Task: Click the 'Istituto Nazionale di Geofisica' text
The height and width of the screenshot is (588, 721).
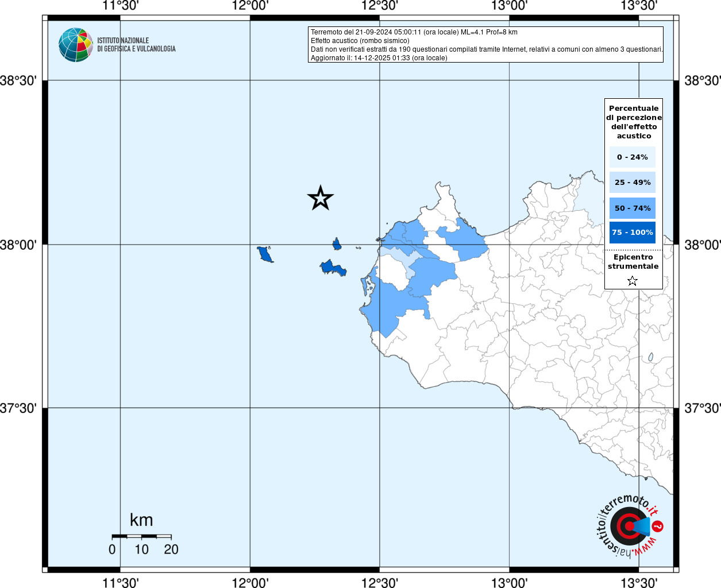Action: [136, 45]
